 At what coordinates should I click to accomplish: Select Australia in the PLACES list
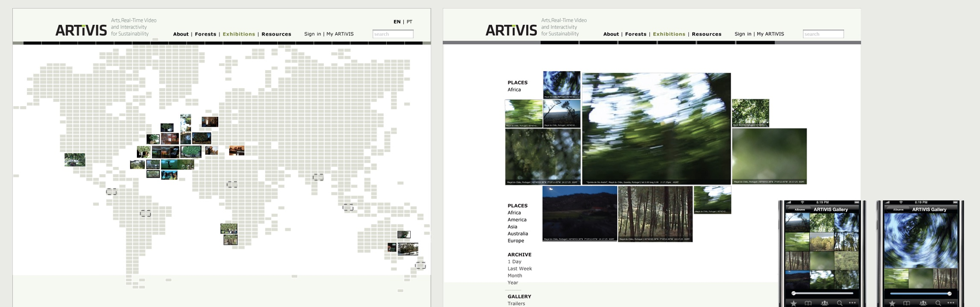(518, 234)
